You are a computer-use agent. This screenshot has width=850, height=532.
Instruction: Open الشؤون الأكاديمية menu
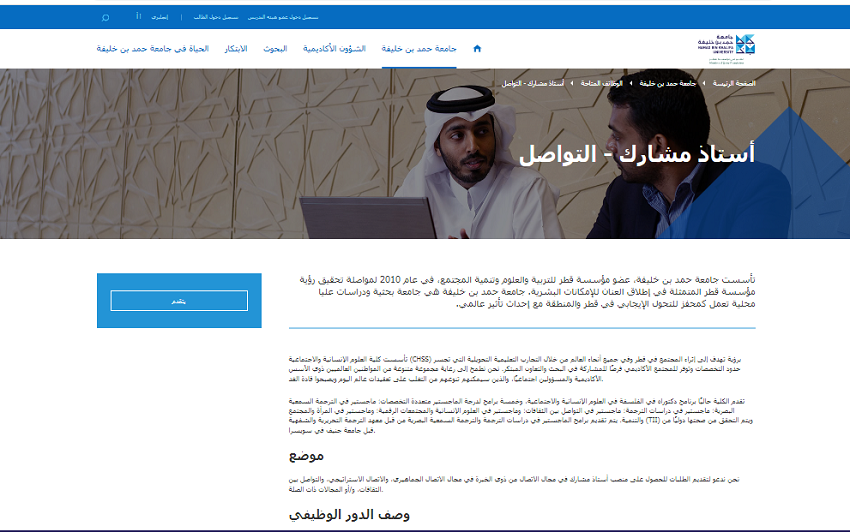[334, 48]
